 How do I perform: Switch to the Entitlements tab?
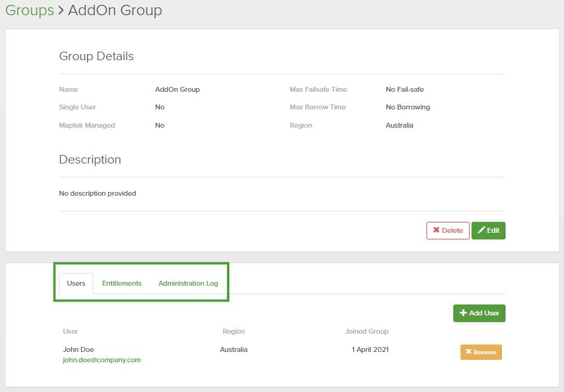(122, 283)
